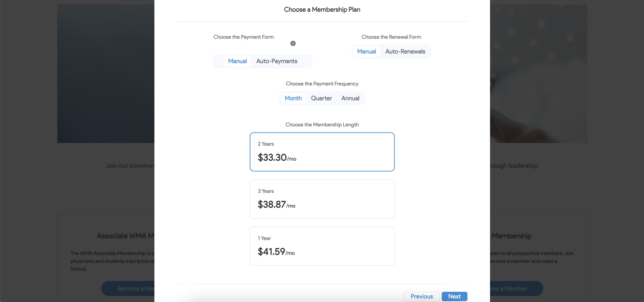This screenshot has width=644, height=302.
Task: Click Choose the Membership Length label
Action: [322, 124]
